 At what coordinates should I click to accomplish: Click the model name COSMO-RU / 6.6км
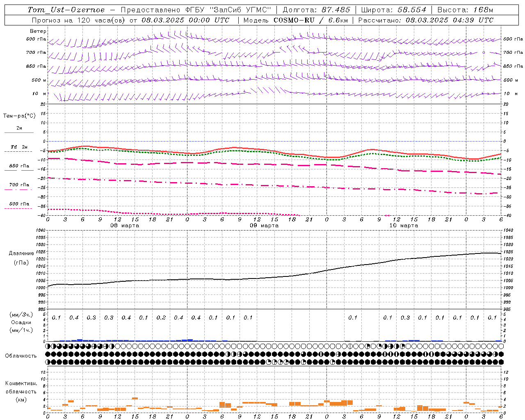tap(310, 20)
